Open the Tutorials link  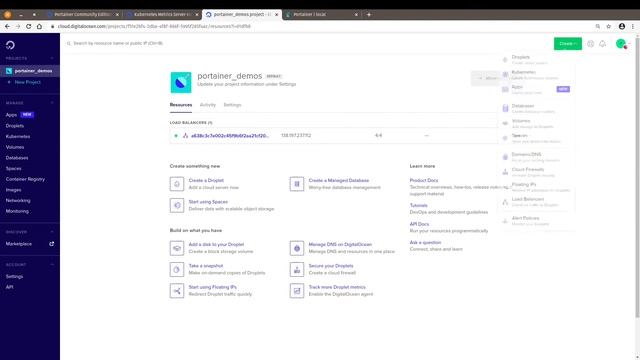point(418,205)
